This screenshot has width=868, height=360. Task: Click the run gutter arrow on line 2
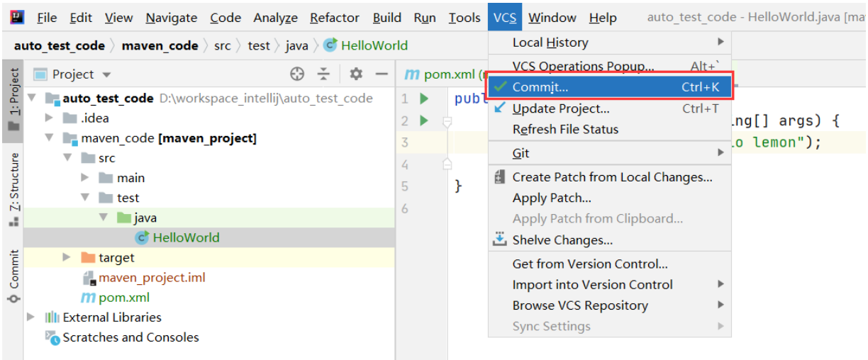pos(424,120)
